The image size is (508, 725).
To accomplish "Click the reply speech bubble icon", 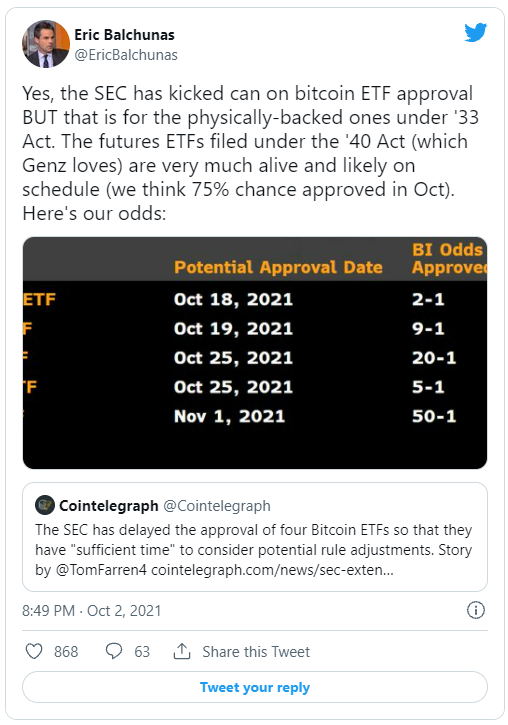I will 114,651.
